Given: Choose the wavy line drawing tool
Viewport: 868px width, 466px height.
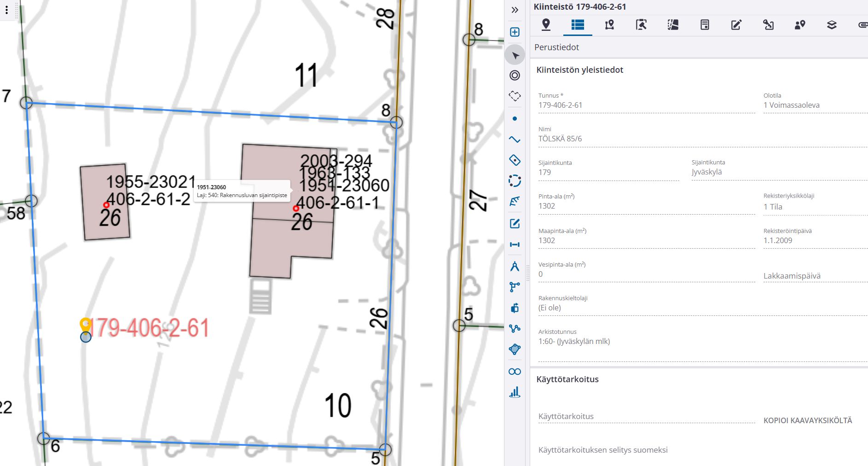Looking at the screenshot, I should pos(515,140).
